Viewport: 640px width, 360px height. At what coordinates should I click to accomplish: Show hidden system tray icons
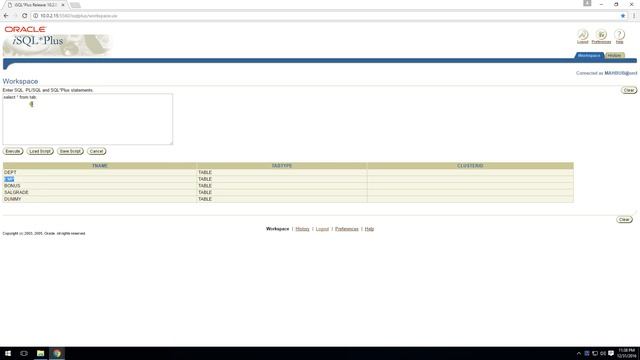578,353
